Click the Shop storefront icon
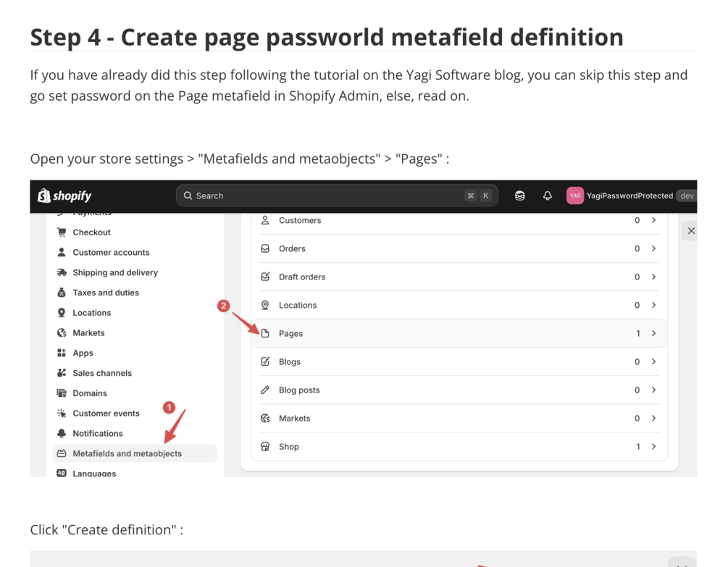This screenshot has width=728, height=567. (265, 447)
